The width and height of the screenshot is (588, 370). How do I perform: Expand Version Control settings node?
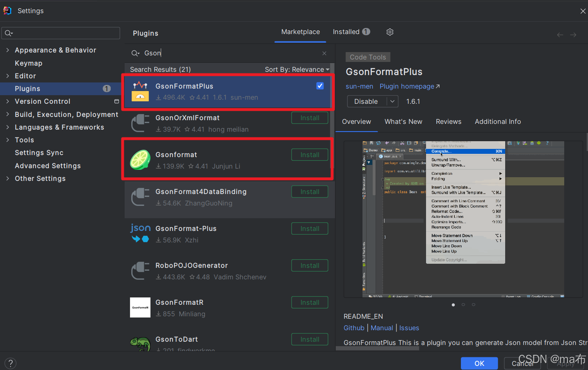[7, 101]
